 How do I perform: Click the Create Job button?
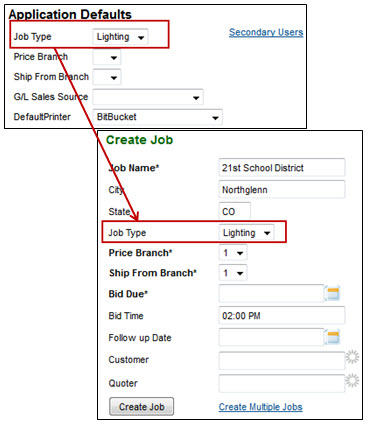(x=141, y=407)
